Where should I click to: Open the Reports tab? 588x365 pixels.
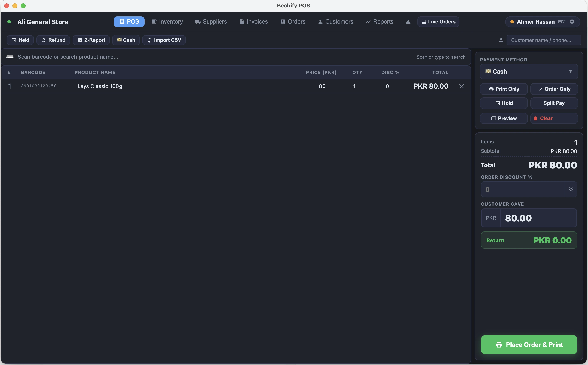pyautogui.click(x=379, y=22)
